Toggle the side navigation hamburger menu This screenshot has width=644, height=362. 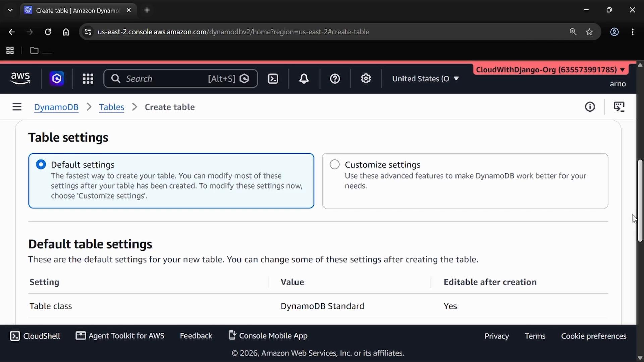17,107
